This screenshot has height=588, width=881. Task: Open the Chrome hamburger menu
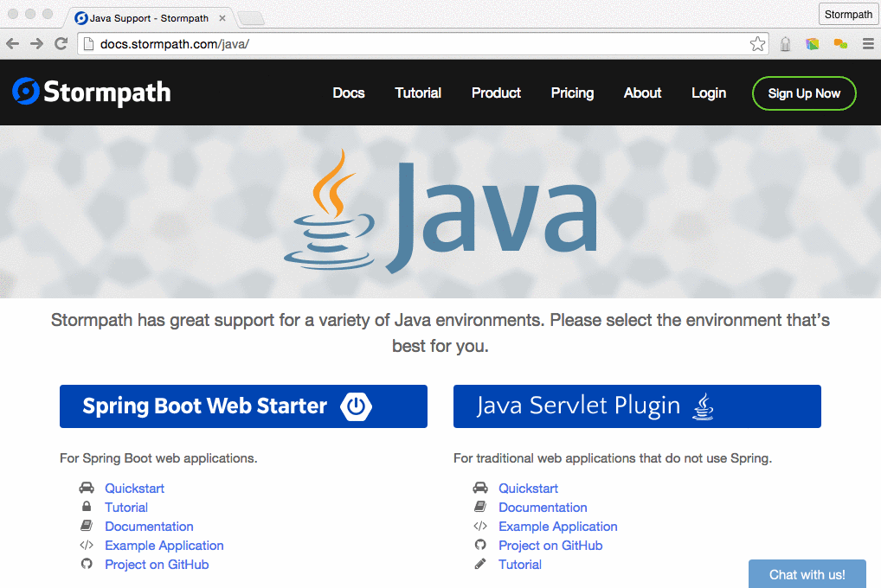coord(868,42)
